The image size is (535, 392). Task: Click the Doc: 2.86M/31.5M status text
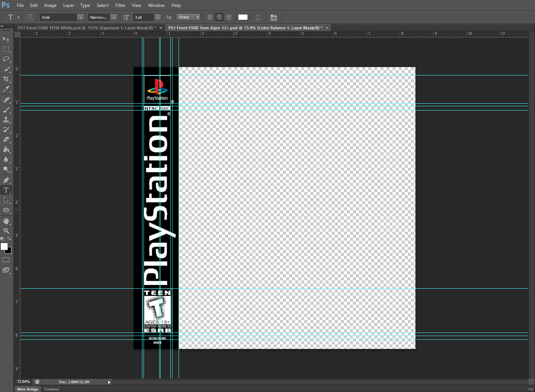tap(74, 382)
